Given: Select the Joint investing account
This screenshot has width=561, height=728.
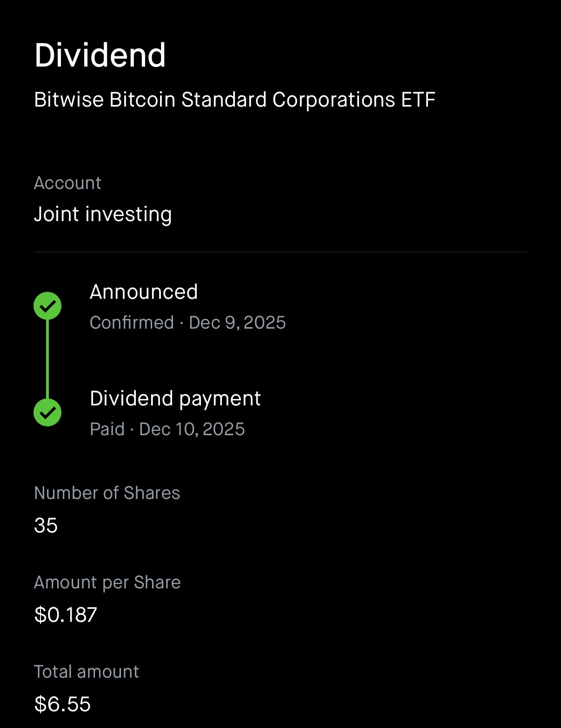Looking at the screenshot, I should coord(103,214).
